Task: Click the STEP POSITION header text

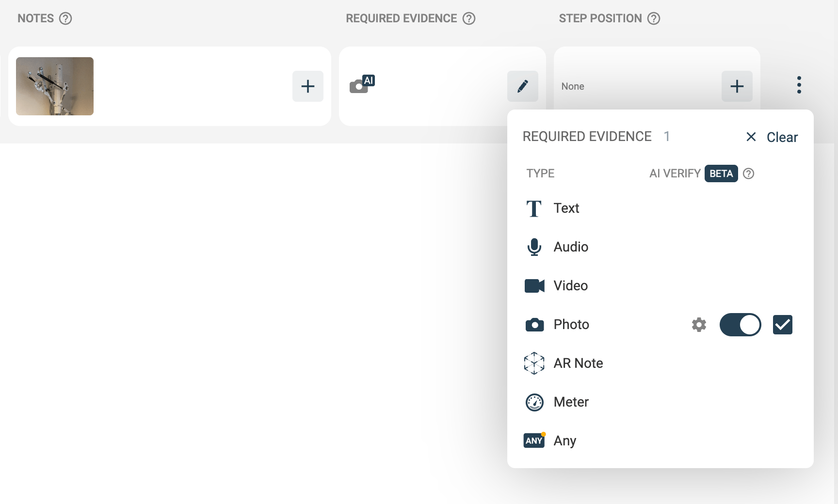Action: pos(600,18)
